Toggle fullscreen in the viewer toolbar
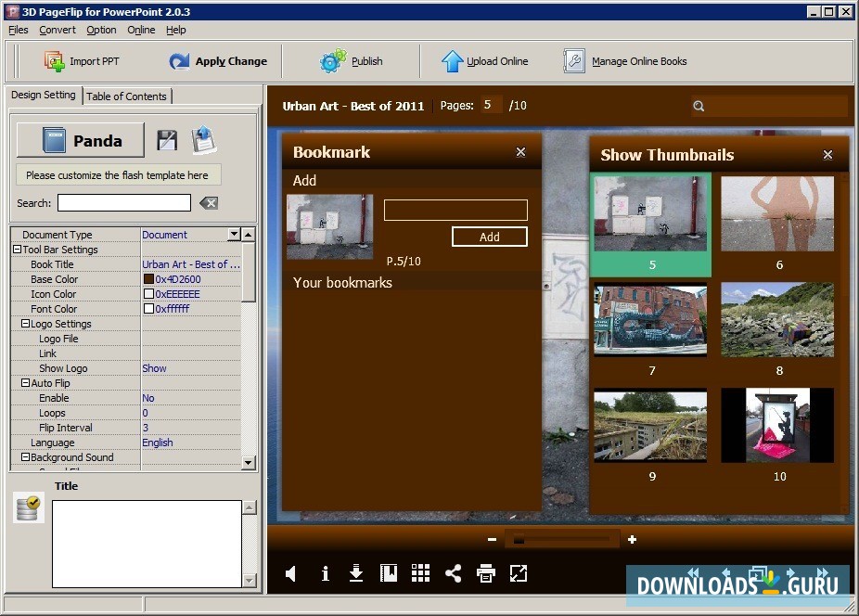This screenshot has width=859, height=616. [519, 573]
